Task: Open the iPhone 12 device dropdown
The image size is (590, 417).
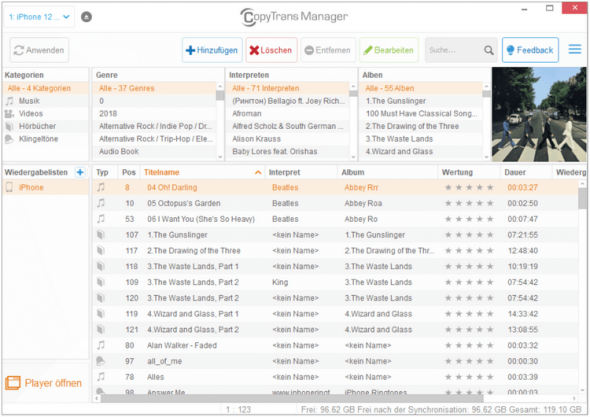Action: click(39, 17)
